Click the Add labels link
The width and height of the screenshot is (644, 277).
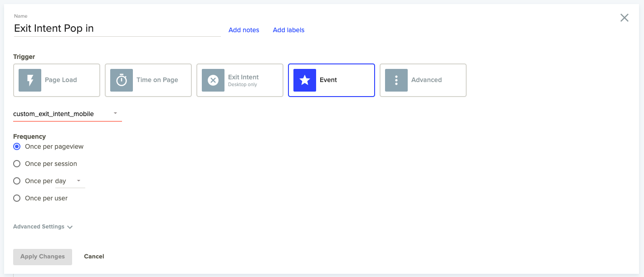(288, 30)
